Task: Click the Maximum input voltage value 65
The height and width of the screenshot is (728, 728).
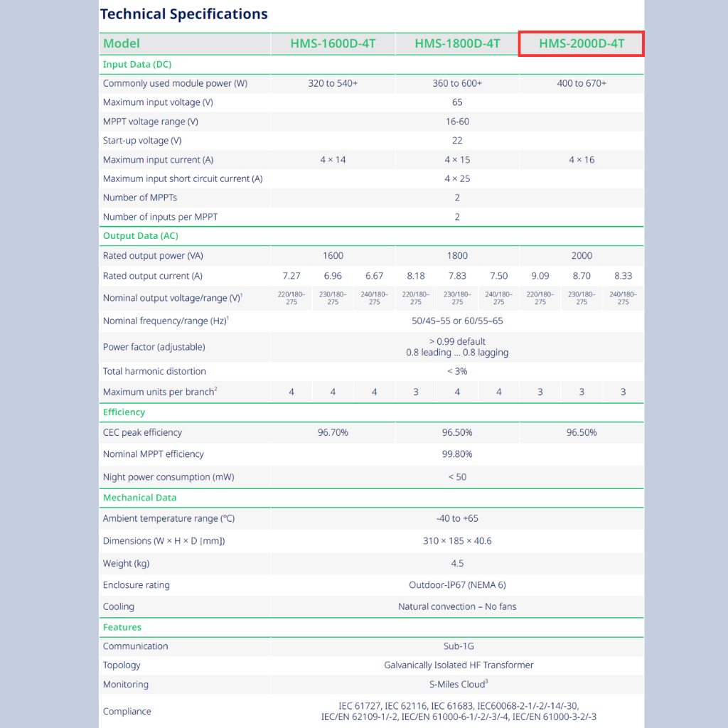Action: [457, 102]
